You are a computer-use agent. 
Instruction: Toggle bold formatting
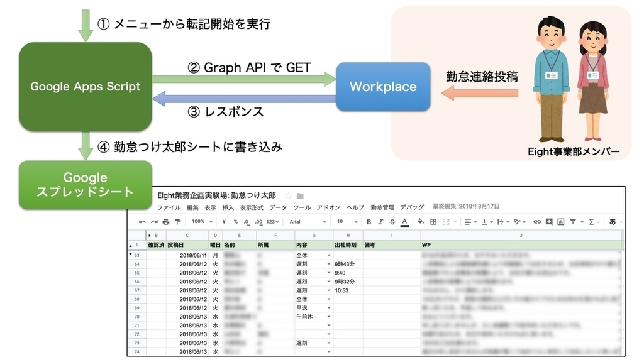[x=369, y=222]
